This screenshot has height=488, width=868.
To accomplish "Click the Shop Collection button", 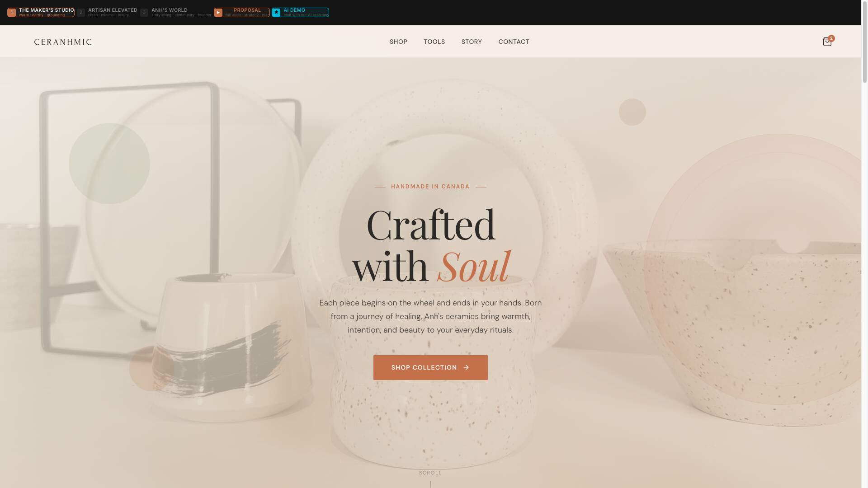I will pos(430,368).
